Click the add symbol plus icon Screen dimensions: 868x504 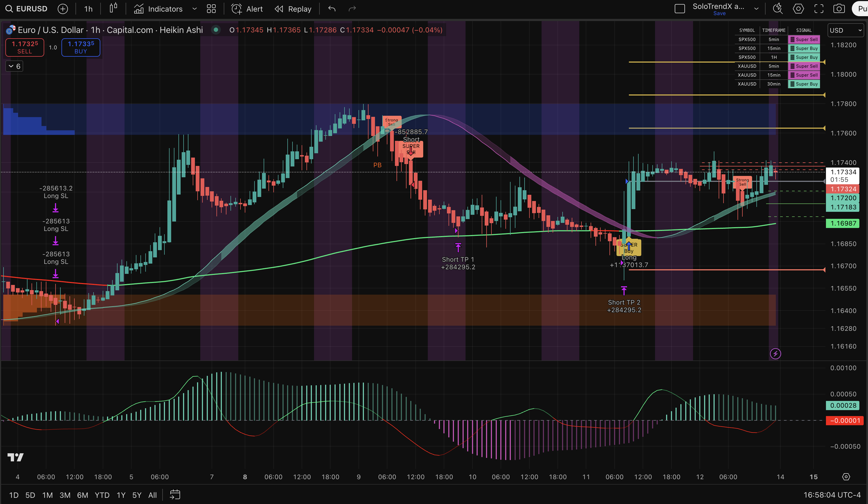point(63,9)
